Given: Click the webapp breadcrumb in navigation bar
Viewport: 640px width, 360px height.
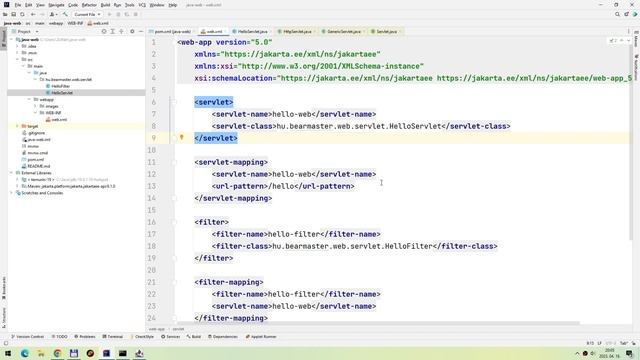Looking at the screenshot, I should coord(56,23).
